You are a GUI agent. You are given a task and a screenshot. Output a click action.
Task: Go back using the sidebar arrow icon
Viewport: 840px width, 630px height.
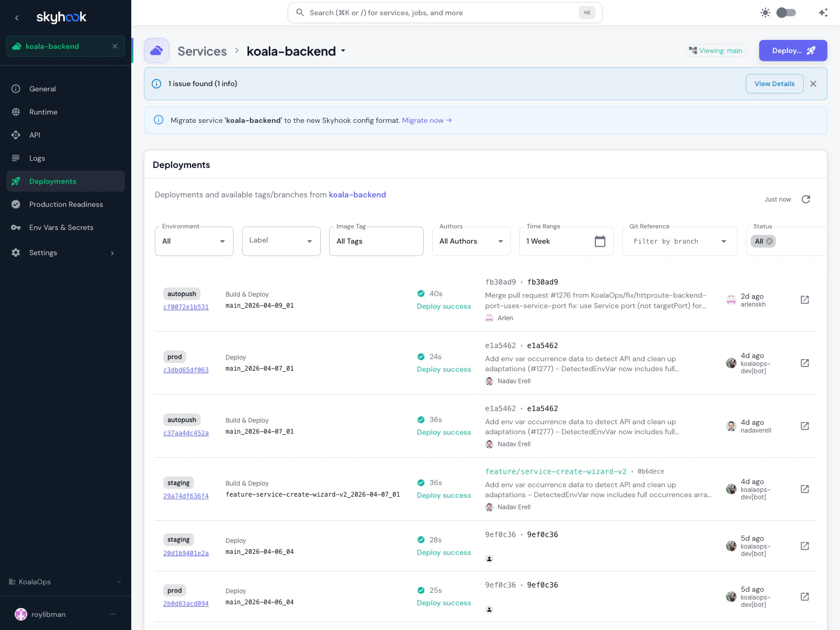pyautogui.click(x=17, y=17)
